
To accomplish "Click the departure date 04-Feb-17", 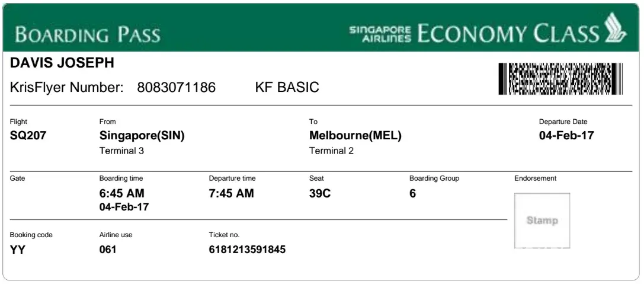I will pyautogui.click(x=566, y=136).
